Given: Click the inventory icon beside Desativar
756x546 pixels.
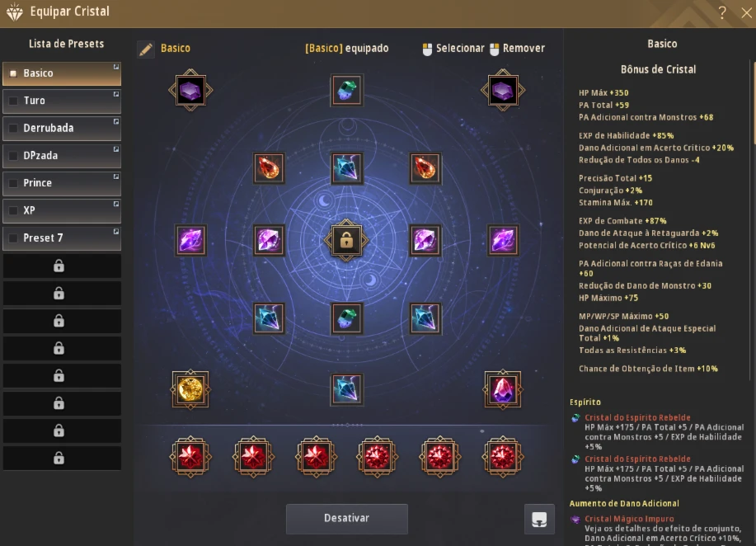Looking at the screenshot, I should (539, 519).
